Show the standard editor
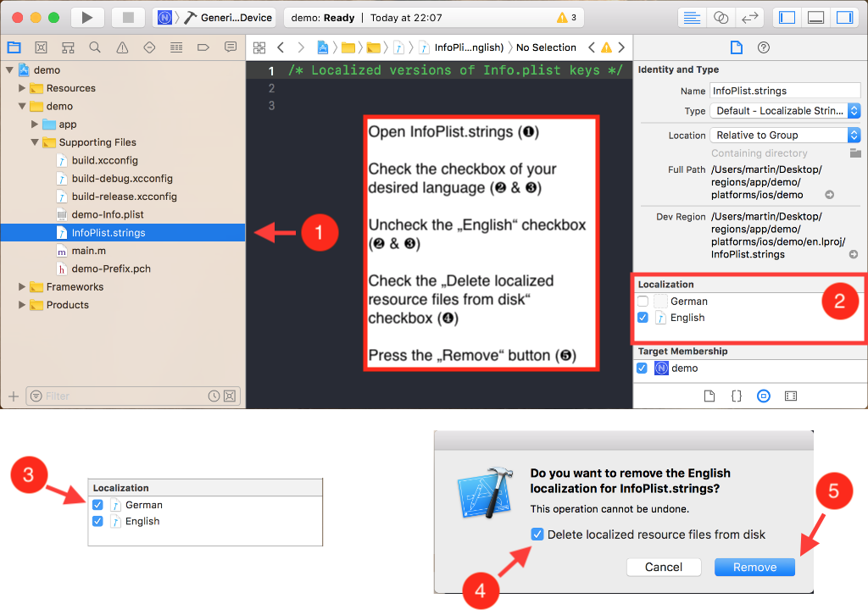The width and height of the screenshot is (868, 615). pos(692,18)
